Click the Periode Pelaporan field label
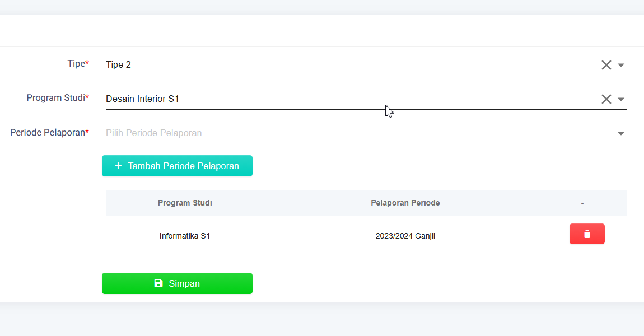Viewport: 644px width, 336px height. pyautogui.click(x=50, y=132)
